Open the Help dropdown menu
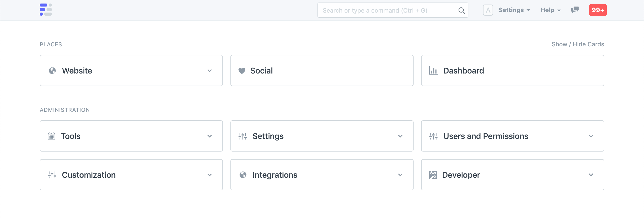Viewport: 644px width, 218px height. (x=550, y=10)
